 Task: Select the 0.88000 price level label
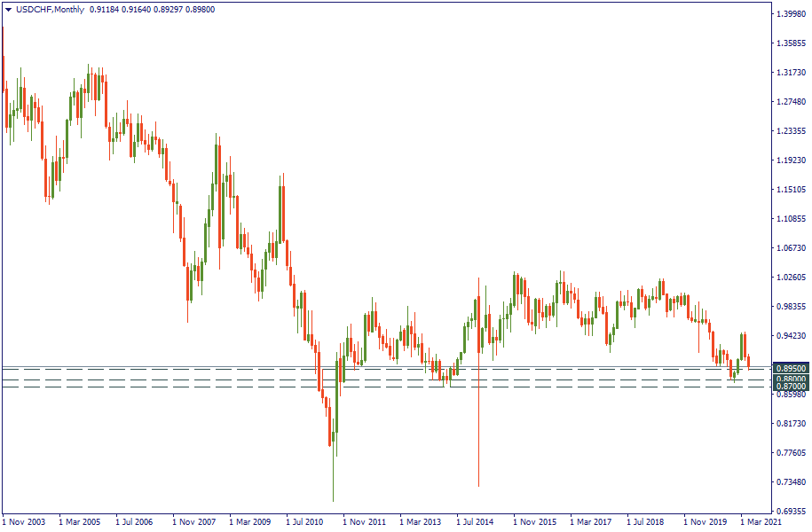[x=788, y=379]
